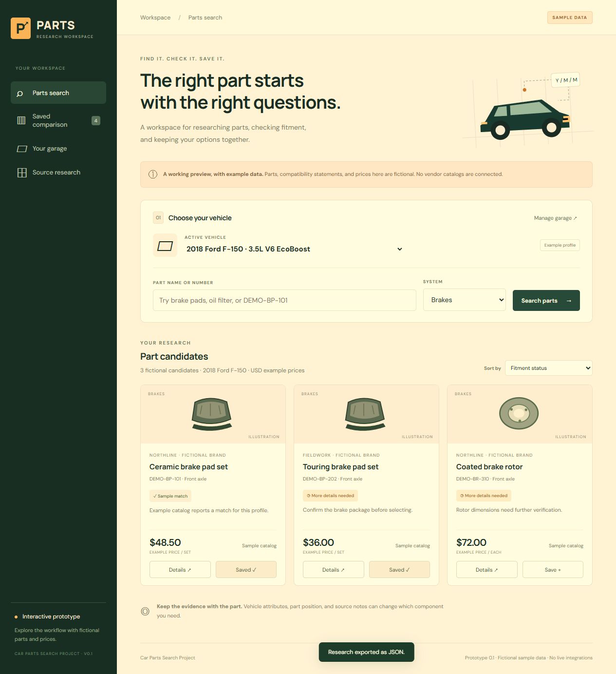Image resolution: width=616 pixels, height=674 pixels.
Task: Toggle Saved on Touring brake pad set
Action: pos(399,570)
